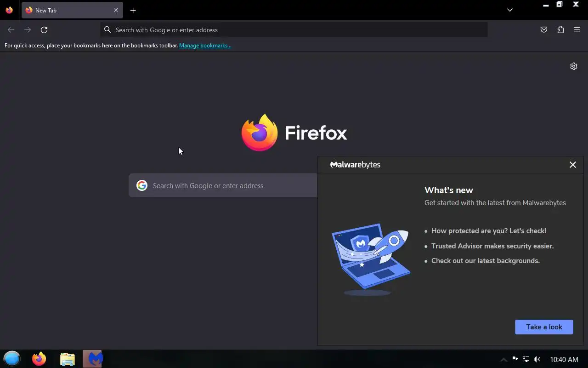Screen dimensions: 588x368
Task: Go back using the back arrow
Action: point(11,30)
